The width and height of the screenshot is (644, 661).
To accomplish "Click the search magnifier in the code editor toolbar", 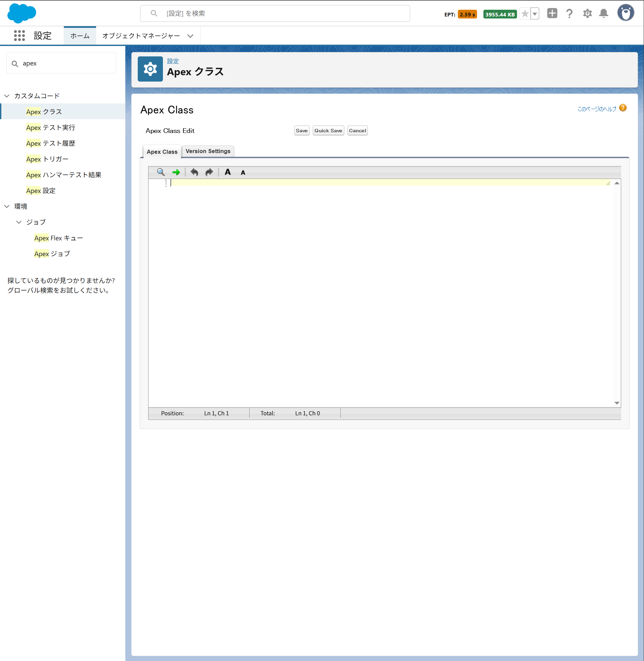I will point(161,172).
